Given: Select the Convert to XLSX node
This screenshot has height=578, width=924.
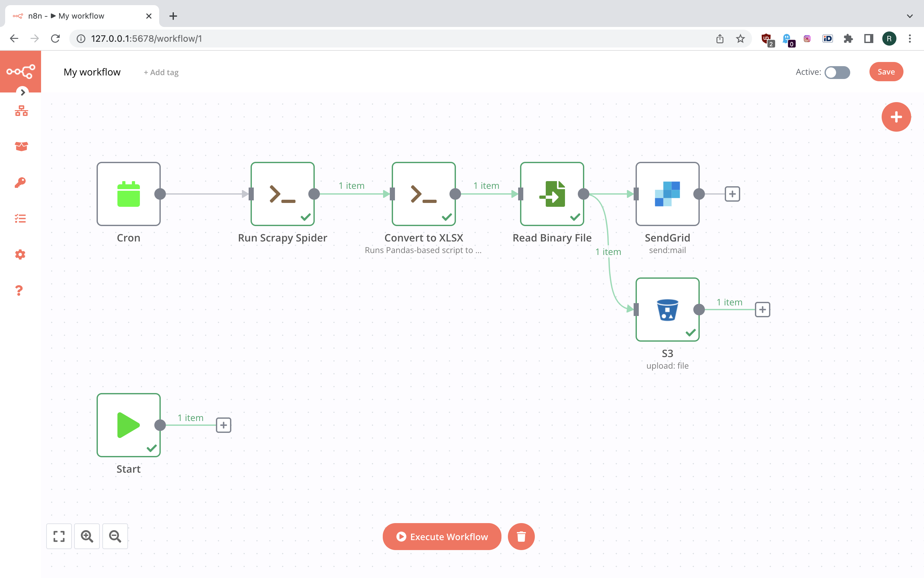Looking at the screenshot, I should 424,194.
